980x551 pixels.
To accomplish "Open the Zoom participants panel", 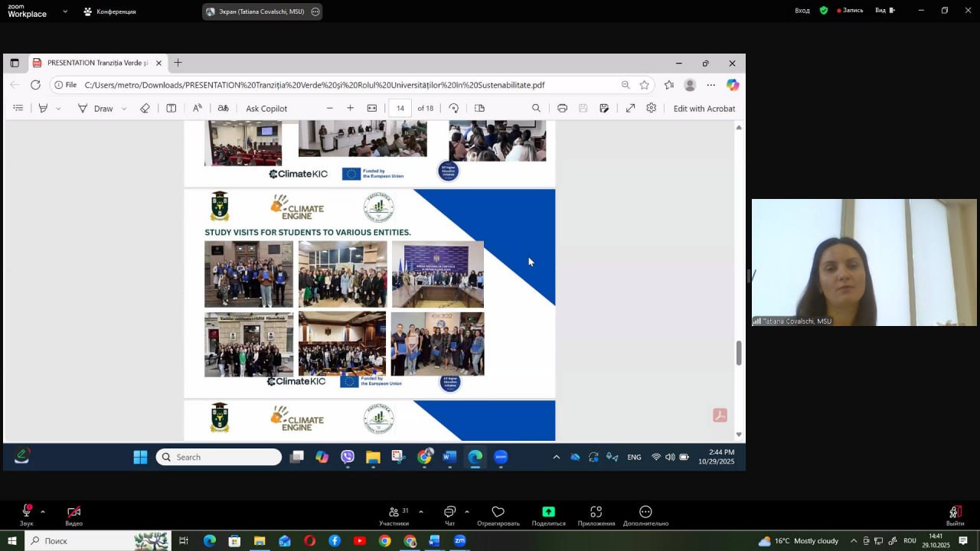I will coord(394,512).
